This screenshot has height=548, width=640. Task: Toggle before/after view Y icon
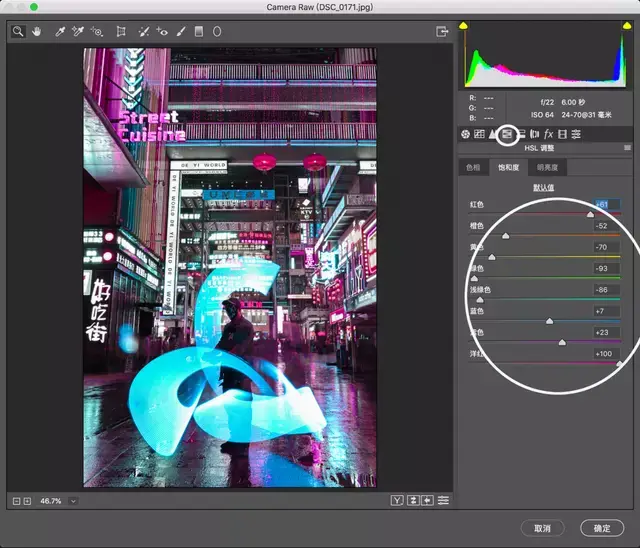click(397, 500)
